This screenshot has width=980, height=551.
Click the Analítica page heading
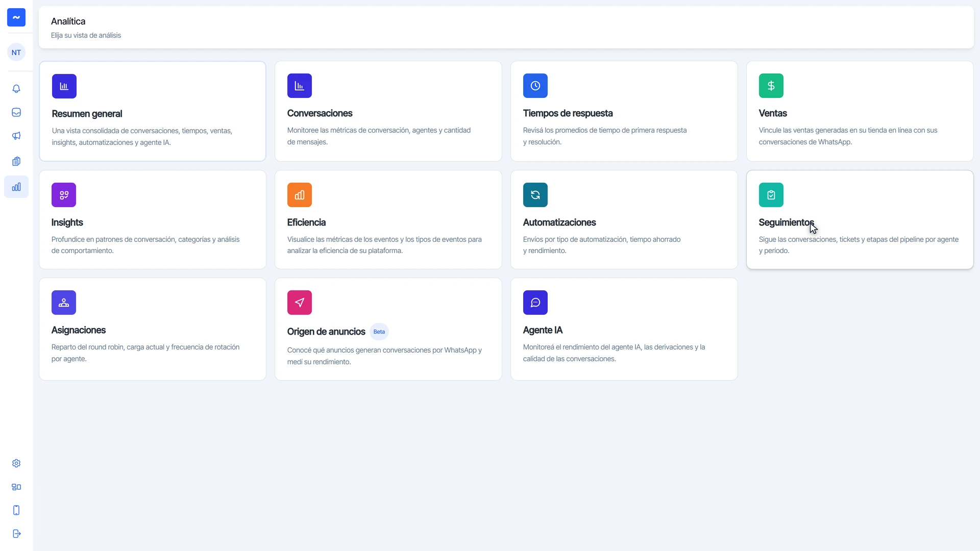[x=68, y=21]
